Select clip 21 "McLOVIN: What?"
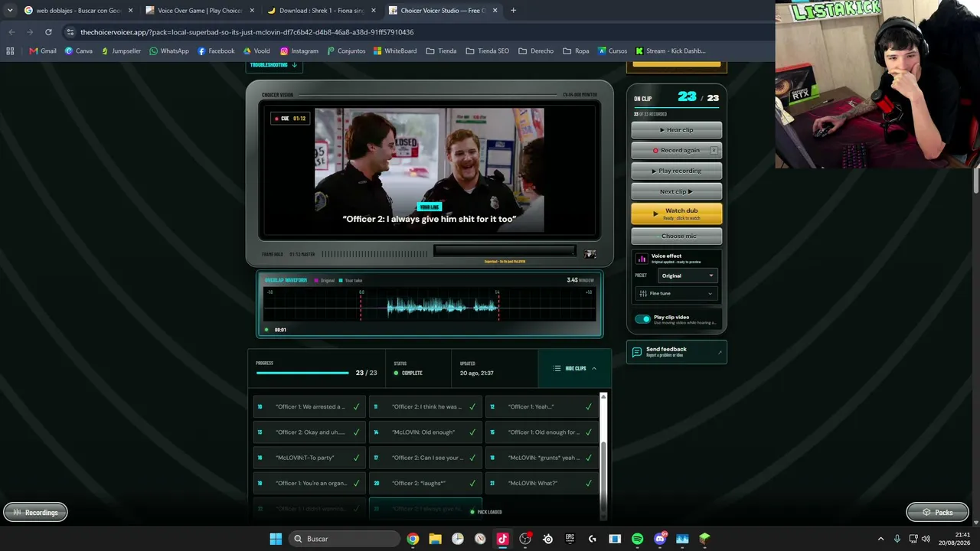This screenshot has width=980, height=551. point(542,484)
